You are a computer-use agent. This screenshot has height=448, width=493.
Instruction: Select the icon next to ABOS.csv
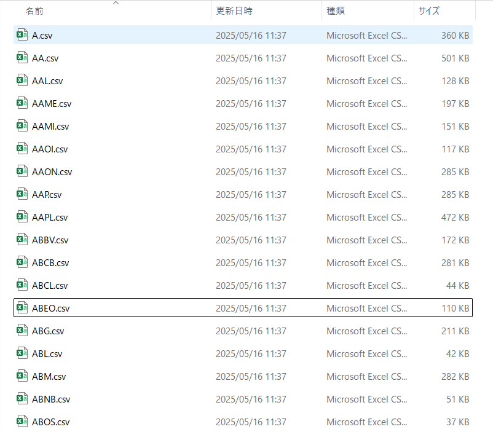click(22, 422)
